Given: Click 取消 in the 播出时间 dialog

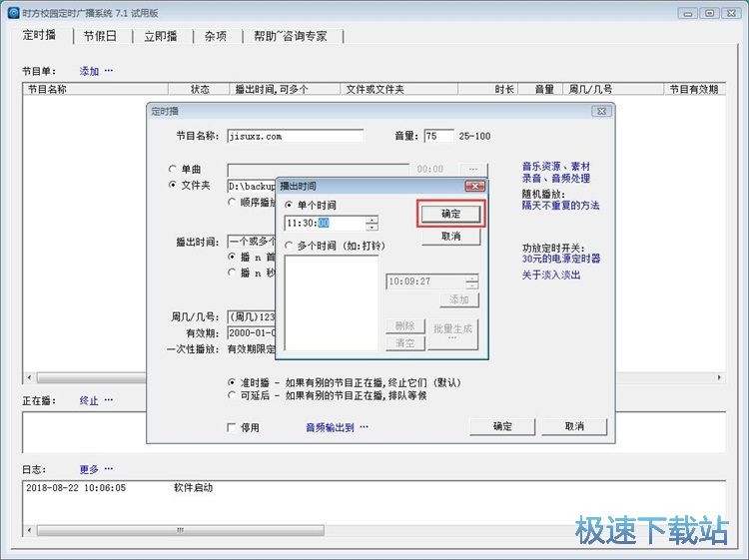Looking at the screenshot, I should pos(451,237).
